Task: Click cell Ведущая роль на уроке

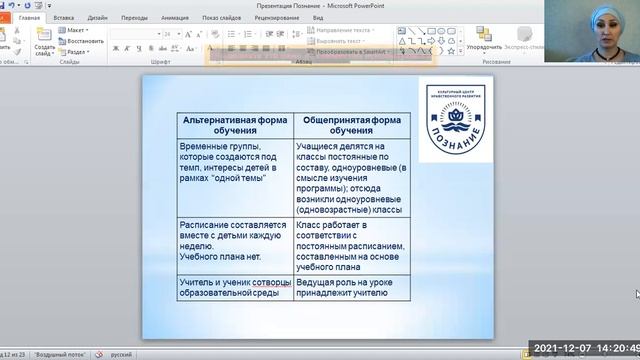Action: tap(352, 288)
